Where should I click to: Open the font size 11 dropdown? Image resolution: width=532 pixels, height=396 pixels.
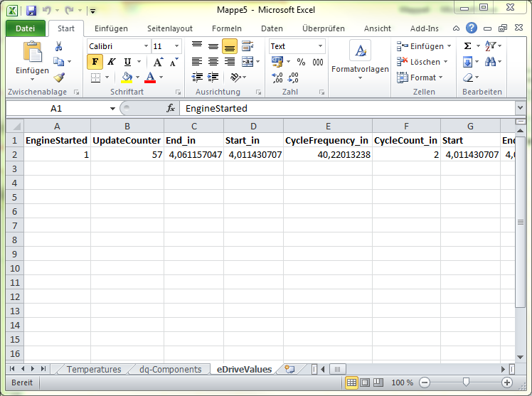[x=177, y=46]
